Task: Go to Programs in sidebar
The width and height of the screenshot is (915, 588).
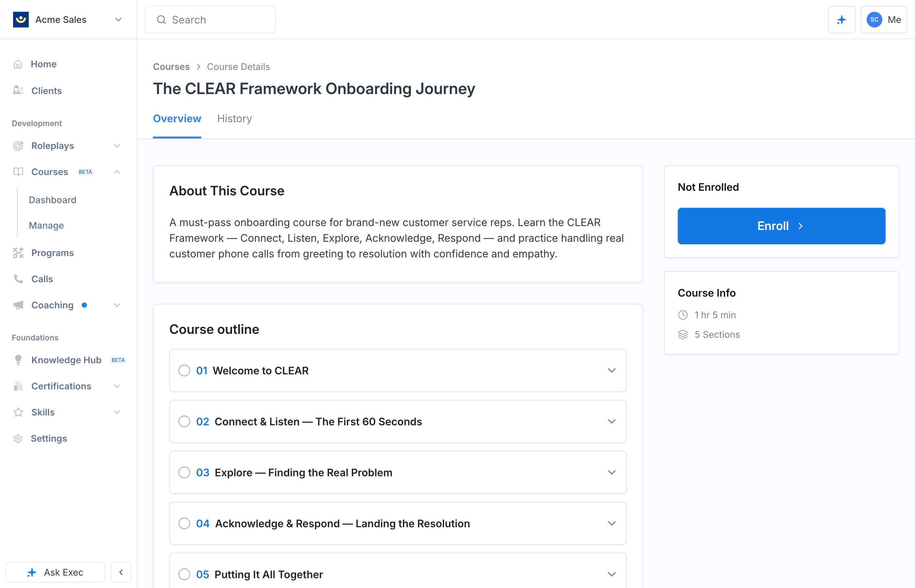Action: click(x=53, y=253)
